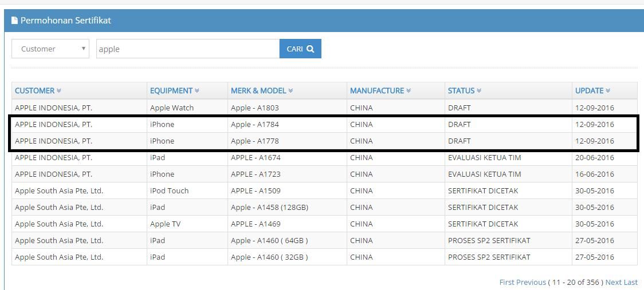Click the sort chevron next to UPDATE
Image resolution: width=644 pixels, height=290 pixels.
[608, 91]
